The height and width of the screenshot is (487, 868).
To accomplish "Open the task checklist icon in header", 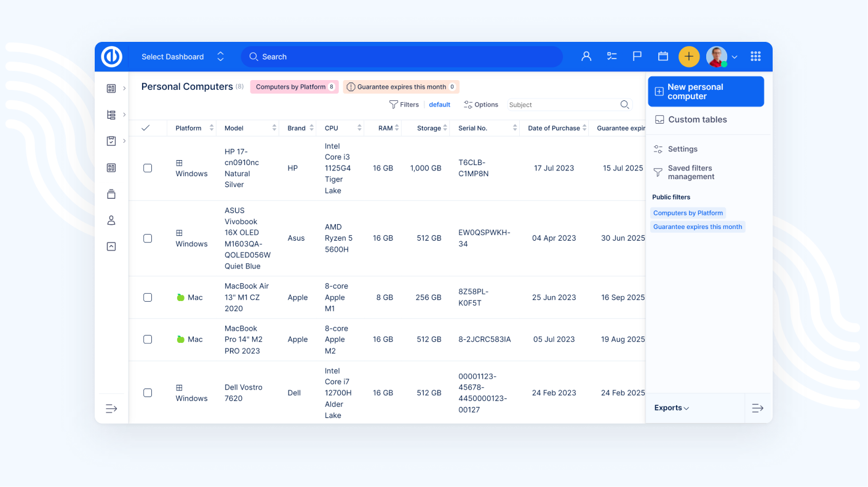I will (x=611, y=57).
